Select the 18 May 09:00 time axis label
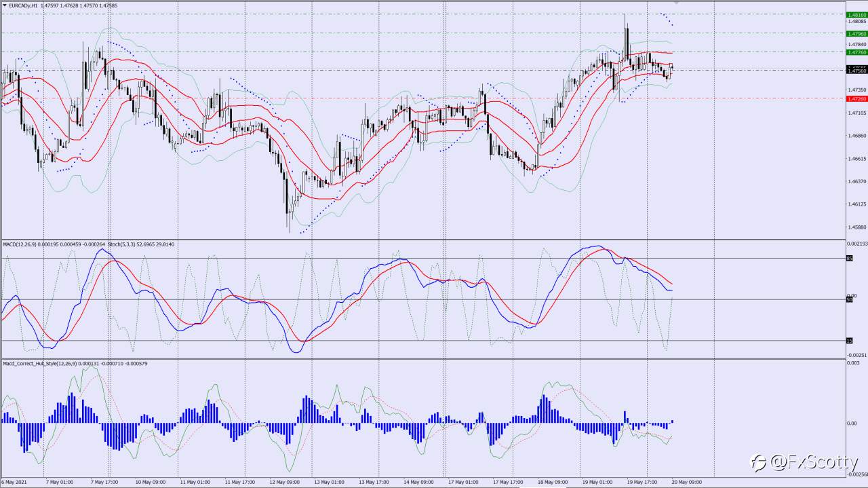Image resolution: width=868 pixels, height=488 pixels. pyautogui.click(x=553, y=483)
